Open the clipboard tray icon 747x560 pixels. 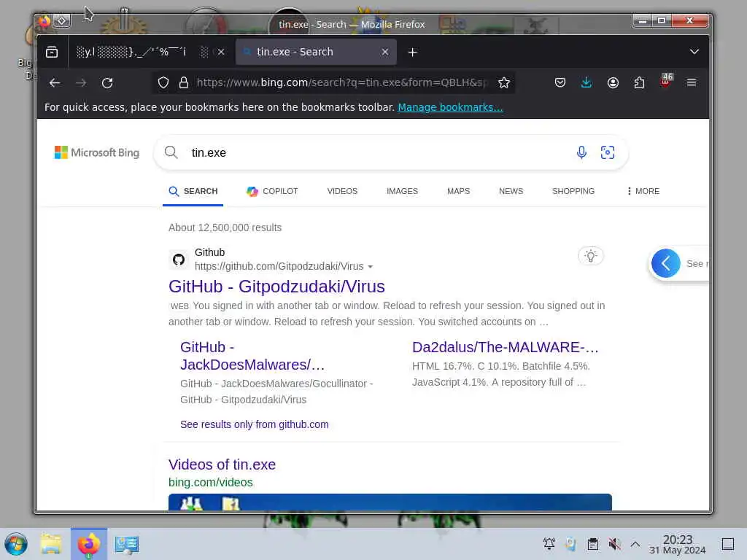(592, 544)
